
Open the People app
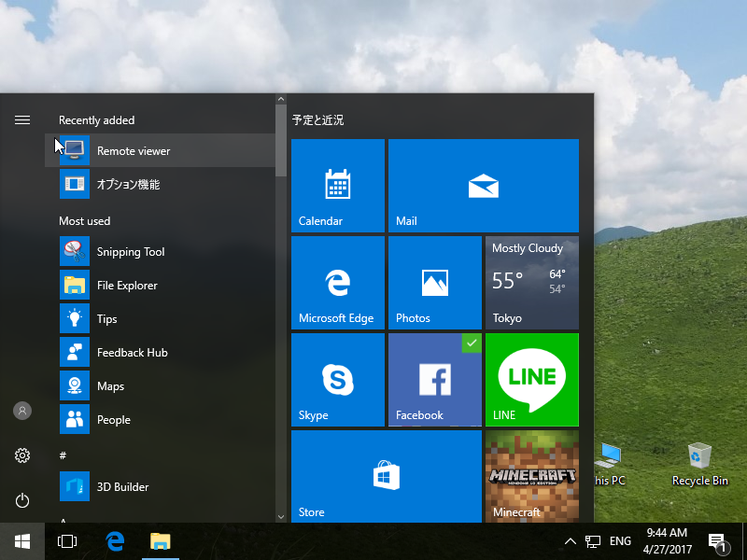tap(113, 420)
